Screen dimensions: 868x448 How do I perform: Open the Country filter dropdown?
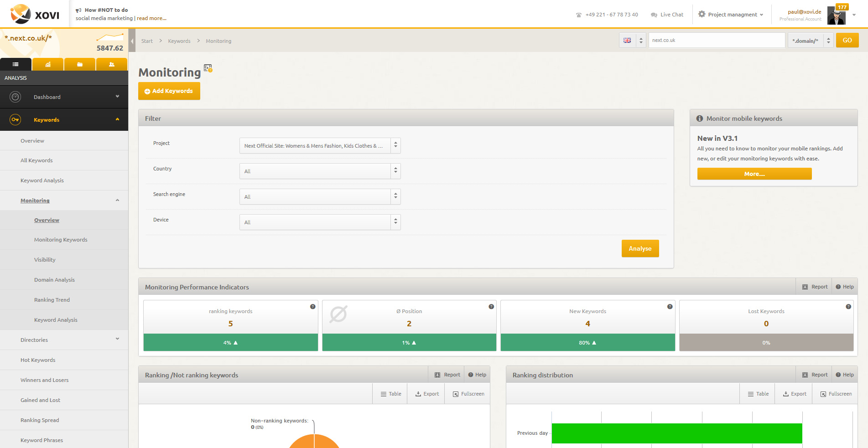320,171
